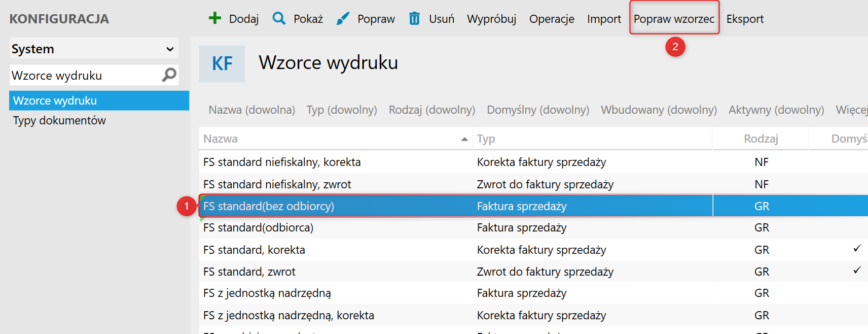Toggle default checkmark for FS standard, korekta
This screenshot has height=334, width=868.
[x=857, y=249]
